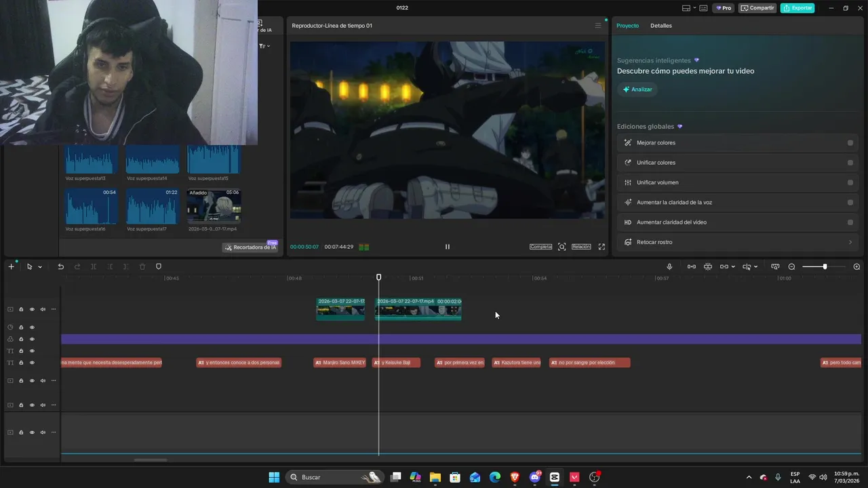Click the Analizar button
This screenshot has height=488, width=868.
tap(637, 89)
